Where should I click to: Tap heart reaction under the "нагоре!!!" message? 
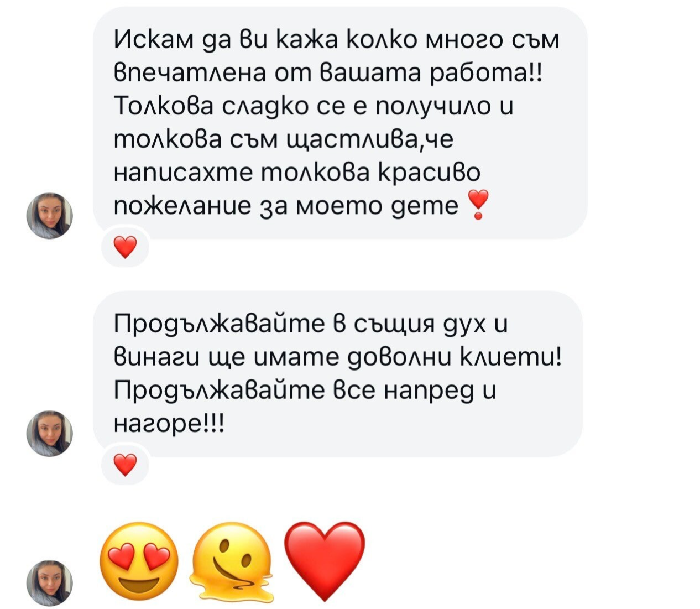coord(126,465)
